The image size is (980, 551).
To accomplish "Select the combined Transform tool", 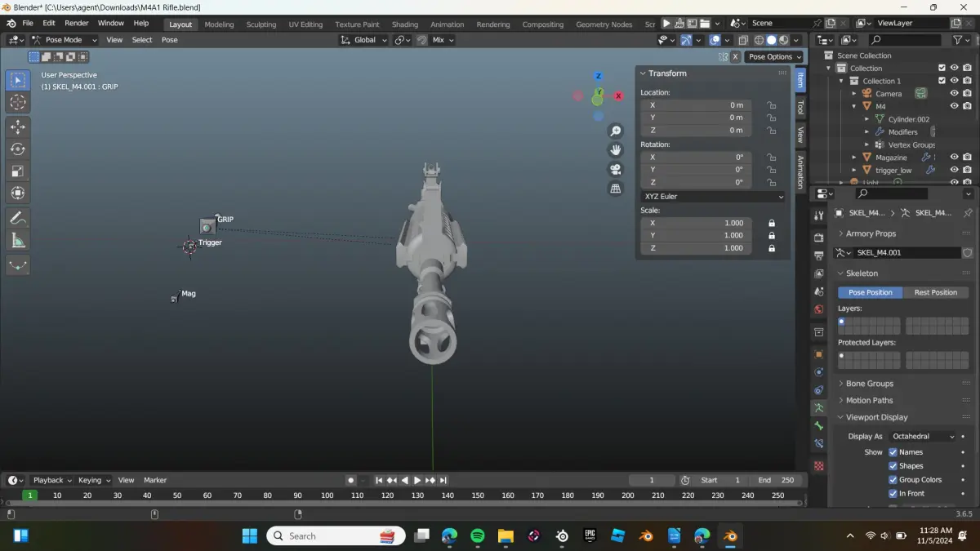I will [18, 193].
